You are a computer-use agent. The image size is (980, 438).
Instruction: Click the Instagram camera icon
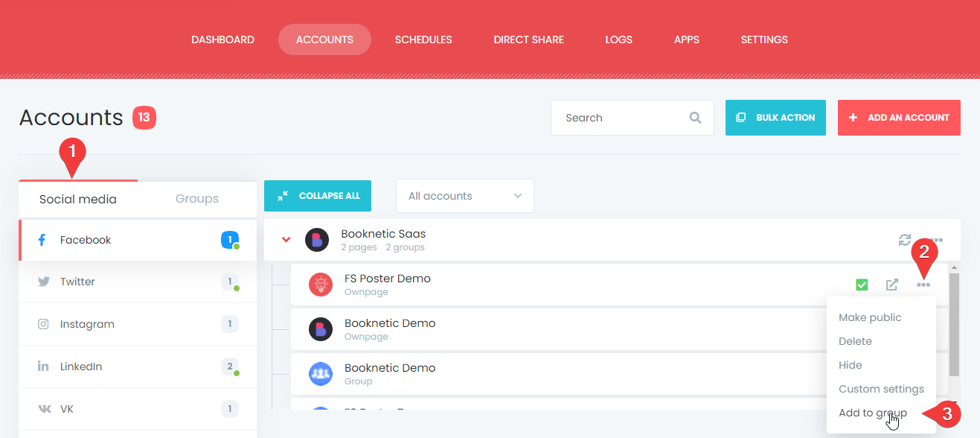[44, 324]
